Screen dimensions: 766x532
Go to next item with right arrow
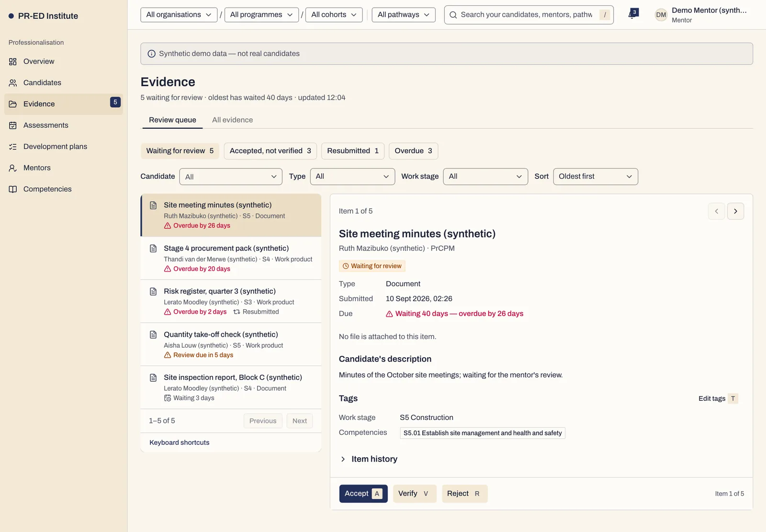(735, 211)
